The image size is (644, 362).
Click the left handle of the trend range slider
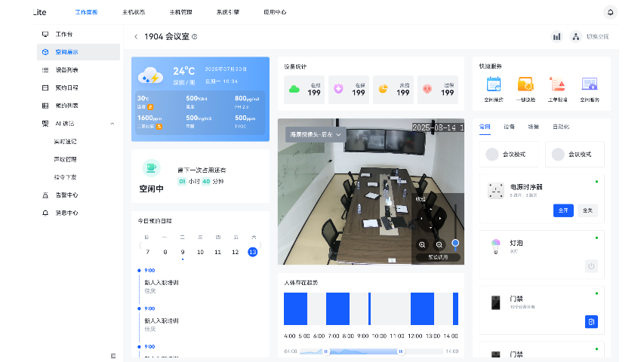pos(326,351)
